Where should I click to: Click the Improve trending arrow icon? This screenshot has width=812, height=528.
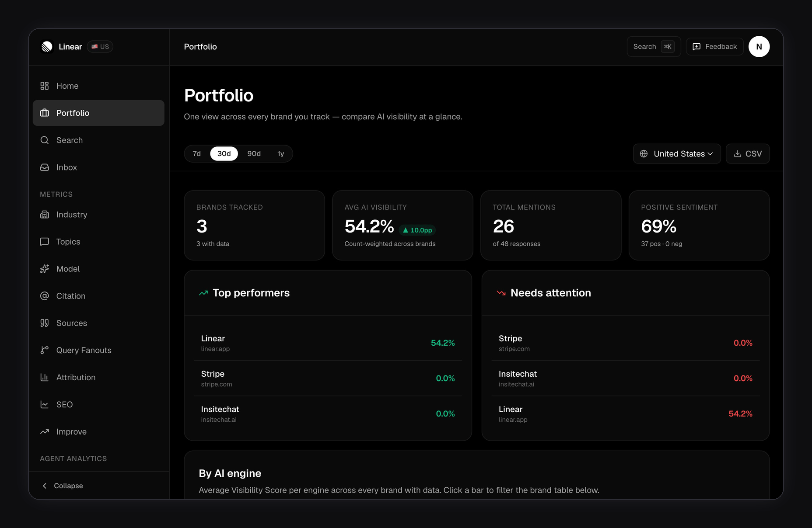tap(45, 431)
